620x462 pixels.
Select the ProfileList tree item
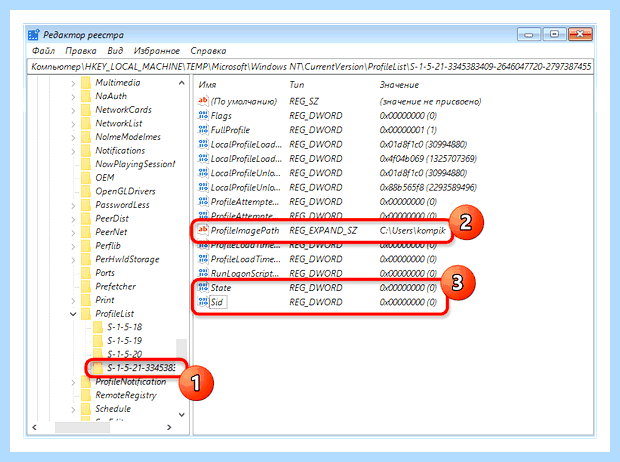point(115,314)
